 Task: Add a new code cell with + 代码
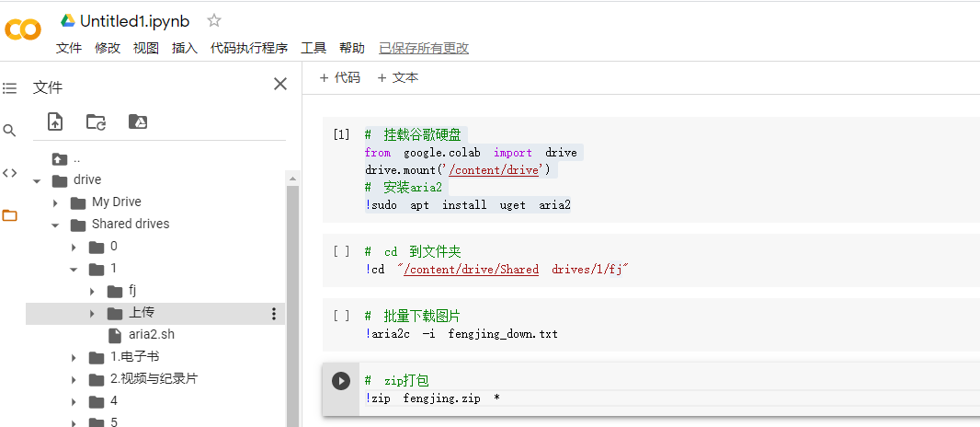pos(340,77)
